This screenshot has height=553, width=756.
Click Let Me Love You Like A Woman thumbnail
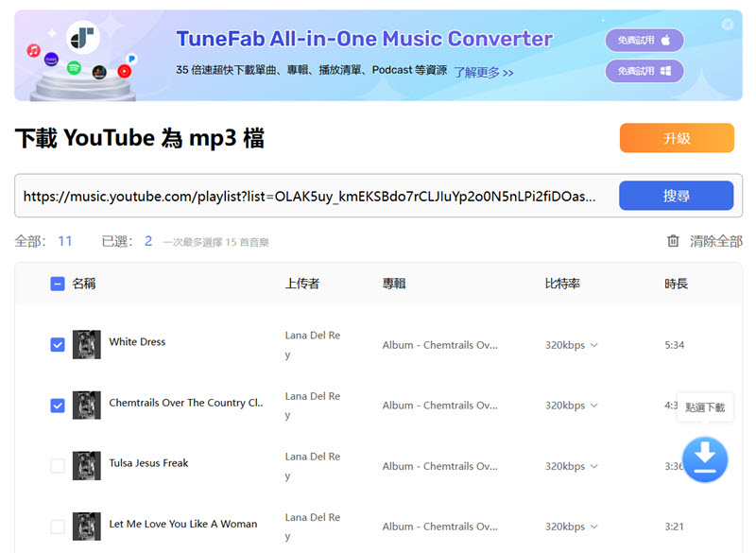(87, 527)
